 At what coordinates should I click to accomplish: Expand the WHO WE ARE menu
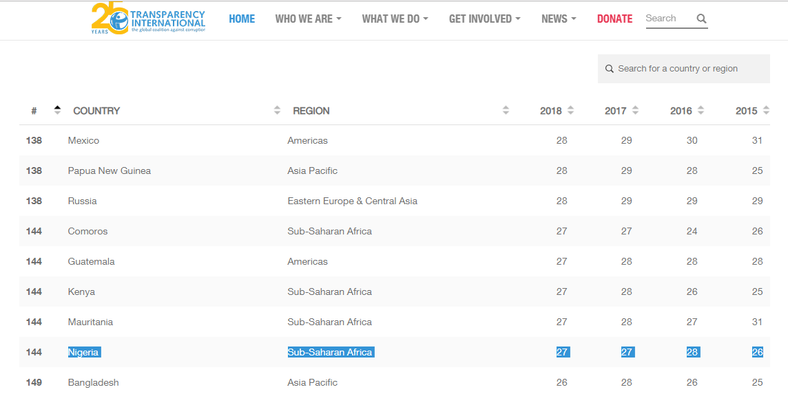tap(308, 19)
